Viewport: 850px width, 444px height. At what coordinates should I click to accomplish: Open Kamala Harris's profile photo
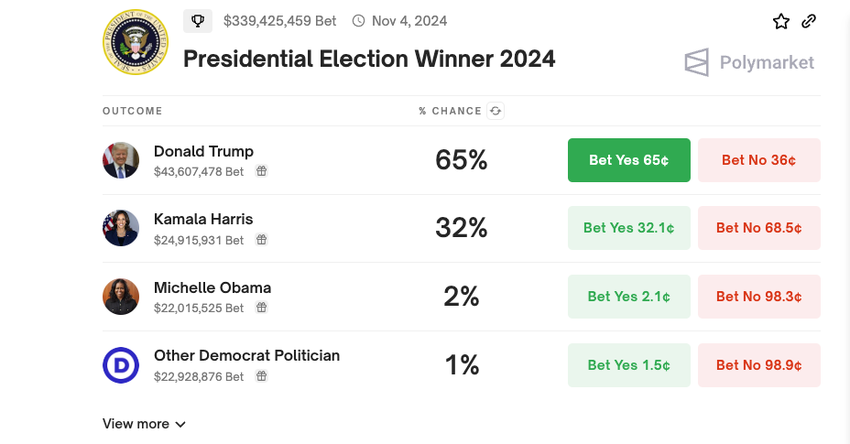(x=121, y=228)
